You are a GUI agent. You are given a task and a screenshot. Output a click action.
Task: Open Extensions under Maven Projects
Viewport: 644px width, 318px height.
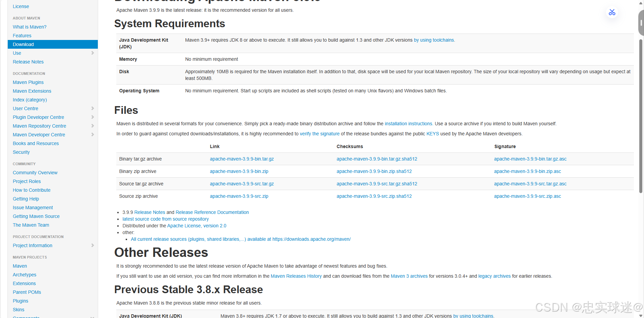pos(24,283)
